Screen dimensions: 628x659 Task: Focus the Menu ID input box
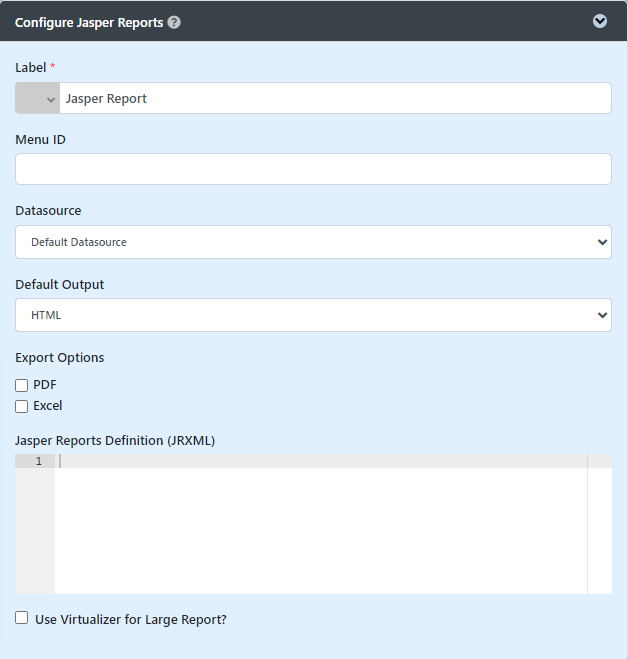[313, 169]
